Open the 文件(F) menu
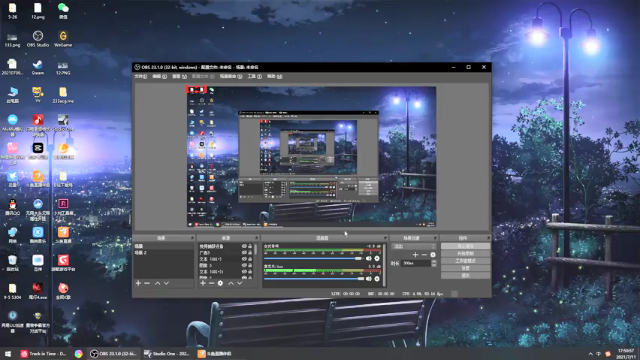Image resolution: width=640 pixels, height=360 pixels. coord(141,76)
